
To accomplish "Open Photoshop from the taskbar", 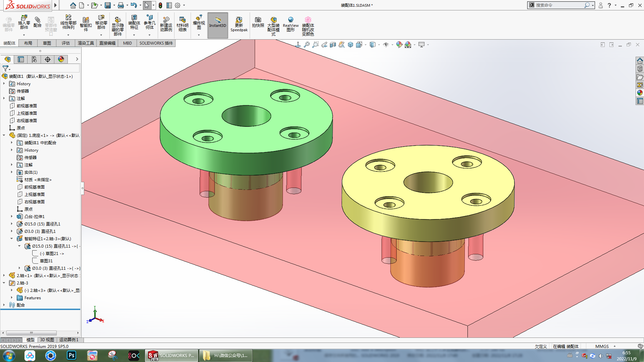I will [x=71, y=356].
